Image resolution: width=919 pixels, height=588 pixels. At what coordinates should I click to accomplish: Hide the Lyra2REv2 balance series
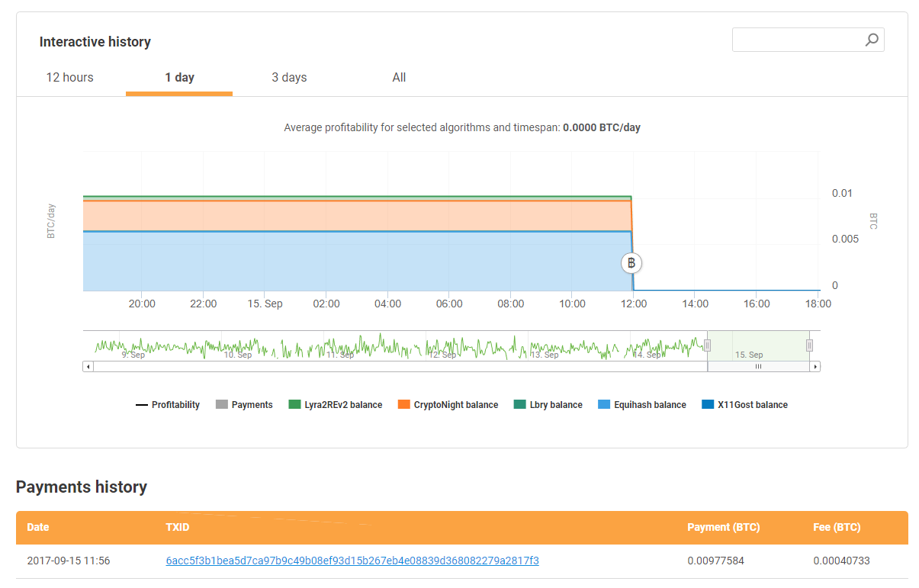(x=335, y=405)
